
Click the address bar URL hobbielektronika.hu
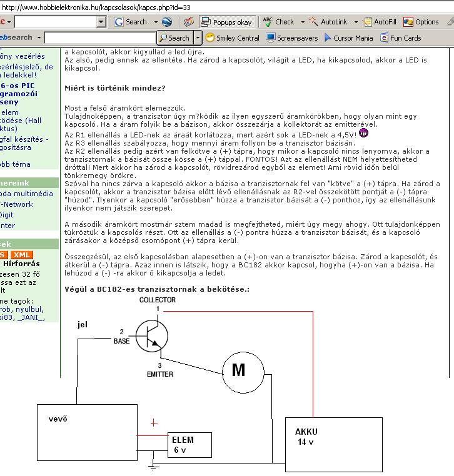point(96,7)
